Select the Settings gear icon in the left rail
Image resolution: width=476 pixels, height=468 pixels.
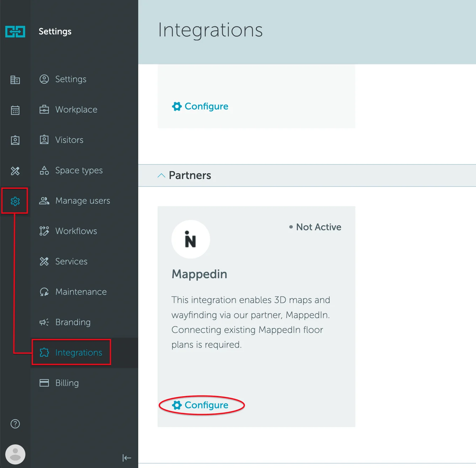click(x=15, y=201)
